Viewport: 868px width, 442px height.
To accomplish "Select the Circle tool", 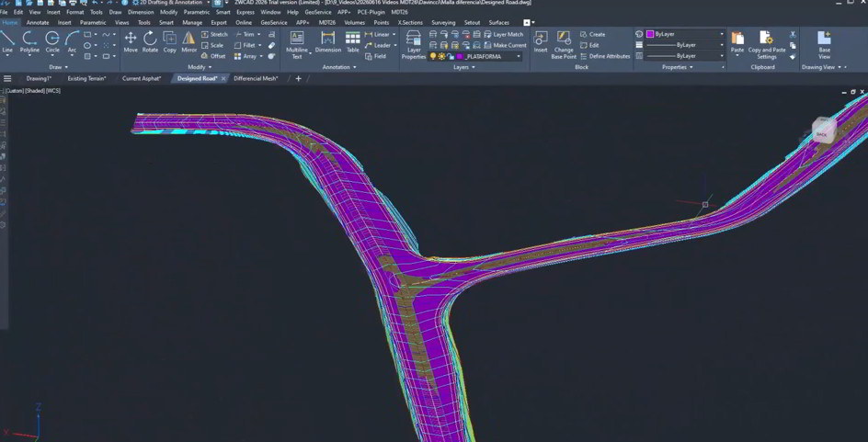I will click(x=52, y=42).
